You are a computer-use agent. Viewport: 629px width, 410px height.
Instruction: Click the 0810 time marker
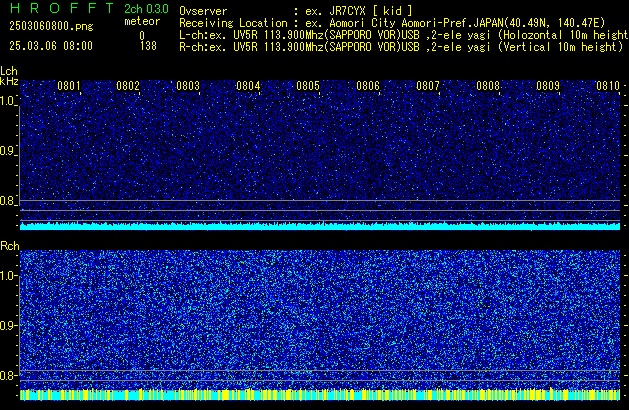click(x=608, y=86)
